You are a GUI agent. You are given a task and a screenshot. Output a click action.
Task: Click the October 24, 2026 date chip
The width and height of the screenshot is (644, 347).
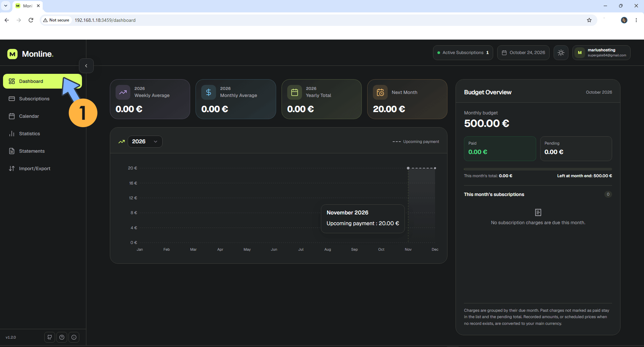523,53
